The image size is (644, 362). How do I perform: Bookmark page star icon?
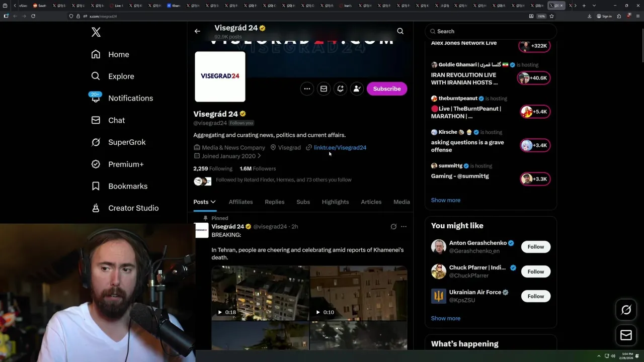coord(552,16)
